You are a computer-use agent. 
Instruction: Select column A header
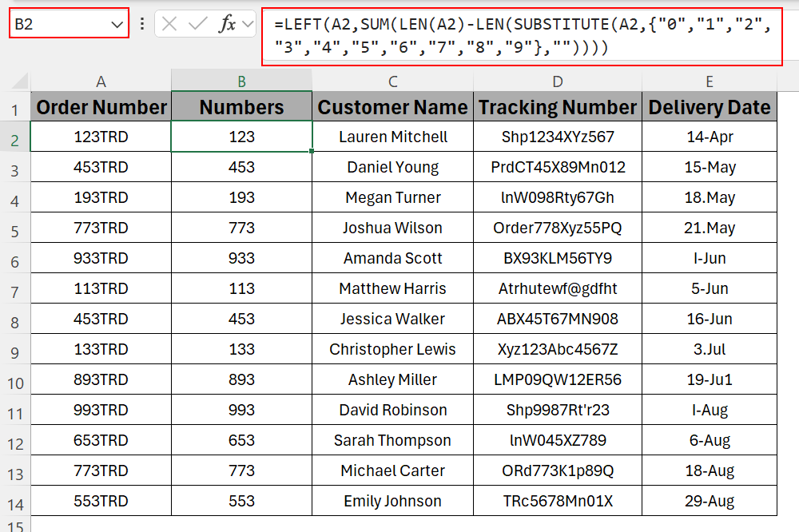[x=101, y=81]
